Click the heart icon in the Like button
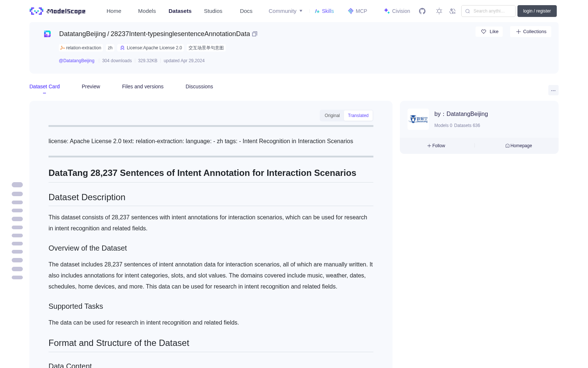Viewport: 588px width, 368px height. point(484,32)
